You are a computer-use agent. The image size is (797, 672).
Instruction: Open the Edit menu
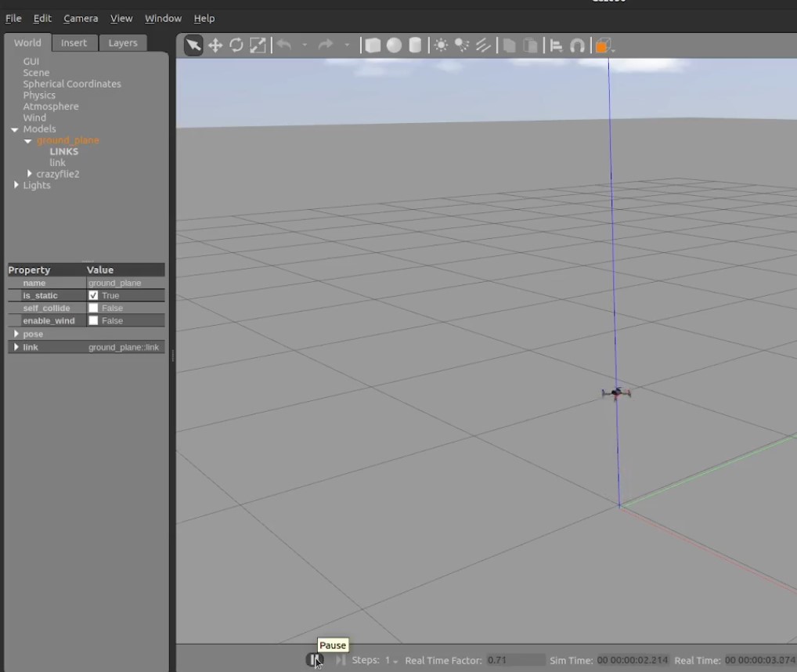(x=42, y=18)
